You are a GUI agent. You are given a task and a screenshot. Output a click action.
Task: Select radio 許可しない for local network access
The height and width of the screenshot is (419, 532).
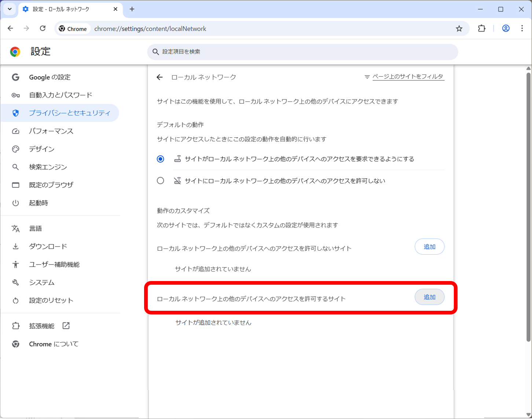pyautogui.click(x=160, y=181)
